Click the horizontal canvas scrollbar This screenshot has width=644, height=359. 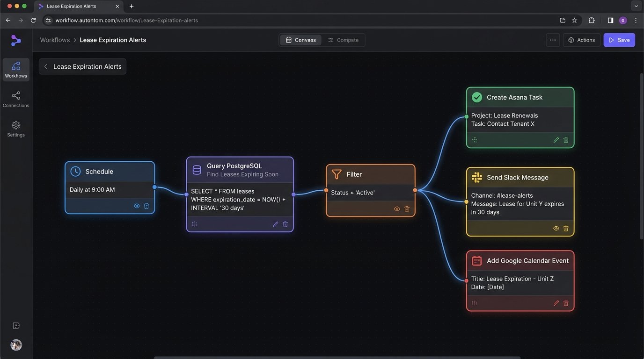(x=337, y=357)
